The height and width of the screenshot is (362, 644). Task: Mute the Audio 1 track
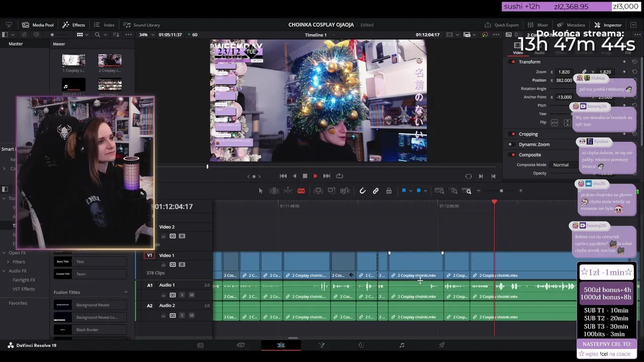click(x=191, y=295)
